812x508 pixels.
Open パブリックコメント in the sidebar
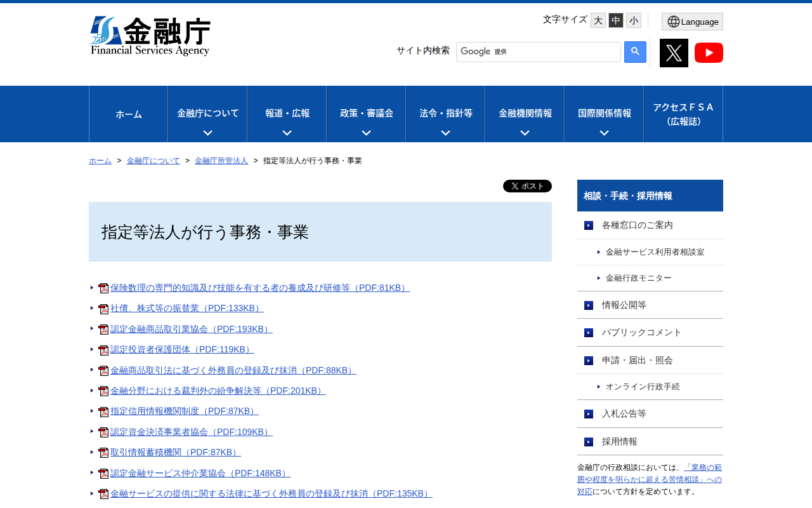point(641,332)
